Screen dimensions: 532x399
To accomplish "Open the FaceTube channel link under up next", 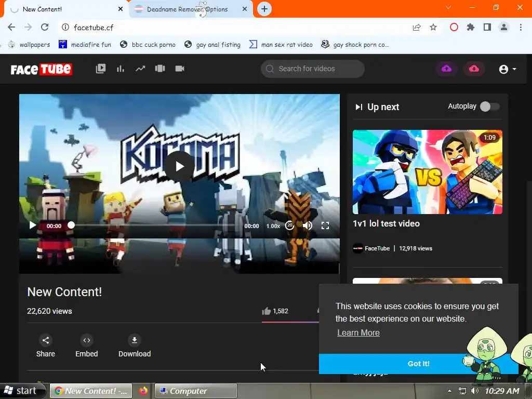I will tap(377, 248).
